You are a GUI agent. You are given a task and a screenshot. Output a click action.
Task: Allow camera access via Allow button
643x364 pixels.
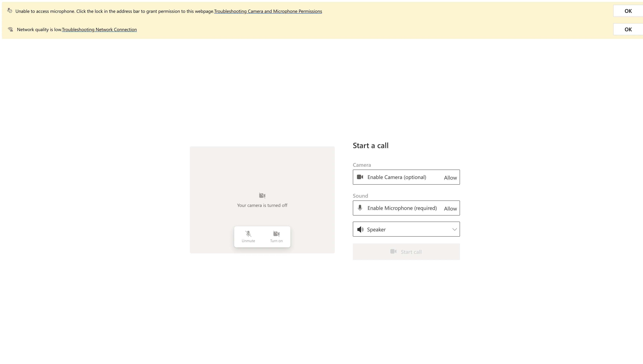(450, 177)
